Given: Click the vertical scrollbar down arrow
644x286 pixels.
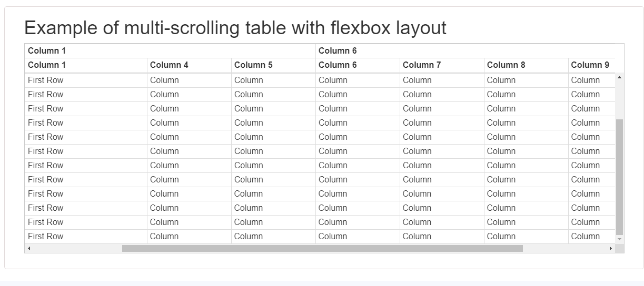Looking at the screenshot, I should click(619, 239).
